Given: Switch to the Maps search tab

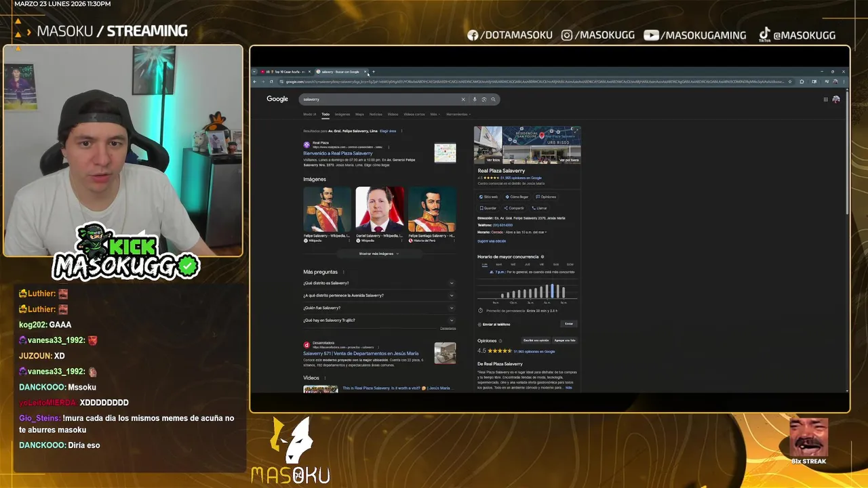Looking at the screenshot, I should tap(360, 114).
